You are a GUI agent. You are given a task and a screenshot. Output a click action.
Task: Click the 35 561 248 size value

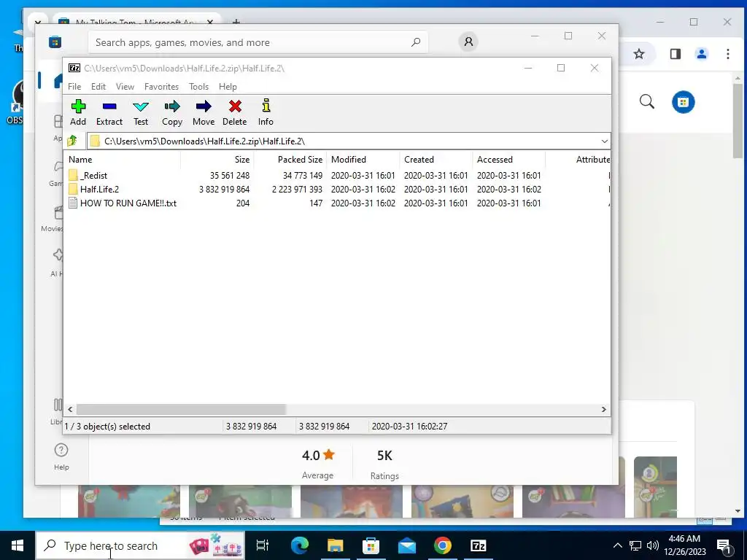click(230, 176)
